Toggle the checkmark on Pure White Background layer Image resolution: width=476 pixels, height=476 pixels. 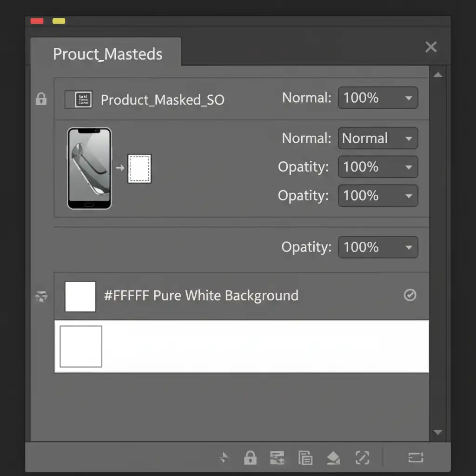[x=410, y=295]
